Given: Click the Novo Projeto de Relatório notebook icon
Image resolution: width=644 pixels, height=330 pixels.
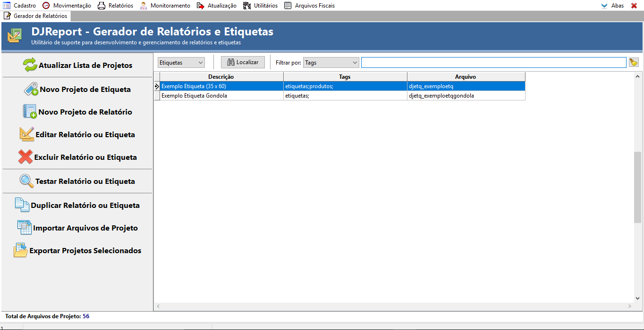Looking at the screenshot, I should (30, 112).
